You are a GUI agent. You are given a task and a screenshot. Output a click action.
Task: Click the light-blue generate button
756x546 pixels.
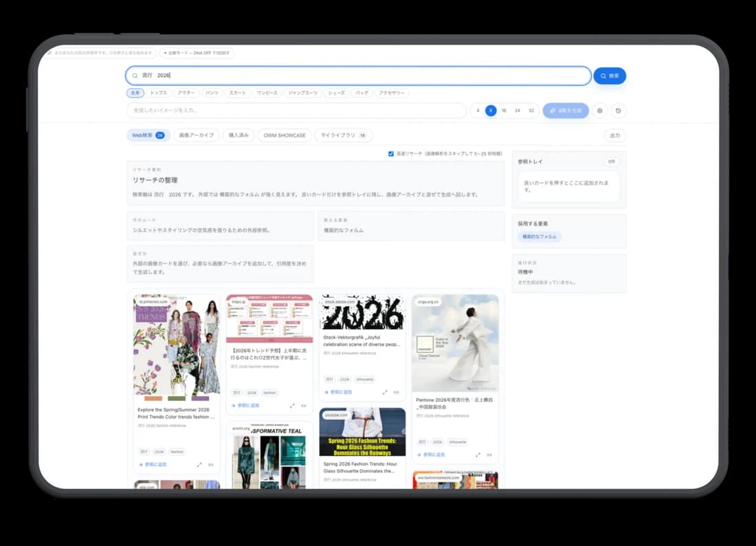(x=566, y=111)
